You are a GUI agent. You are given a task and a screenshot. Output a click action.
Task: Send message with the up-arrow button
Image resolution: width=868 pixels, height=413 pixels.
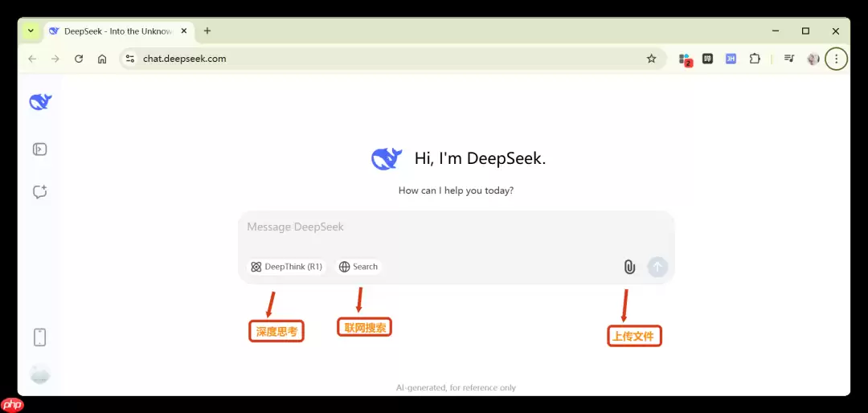pos(657,267)
